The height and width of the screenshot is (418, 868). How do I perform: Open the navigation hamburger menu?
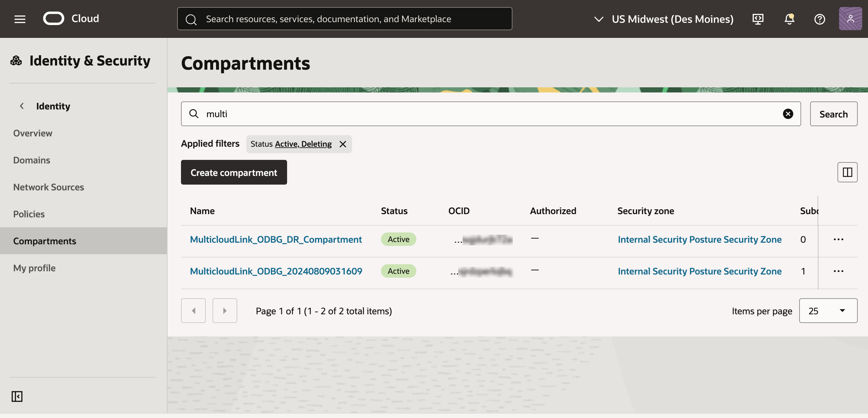click(19, 19)
